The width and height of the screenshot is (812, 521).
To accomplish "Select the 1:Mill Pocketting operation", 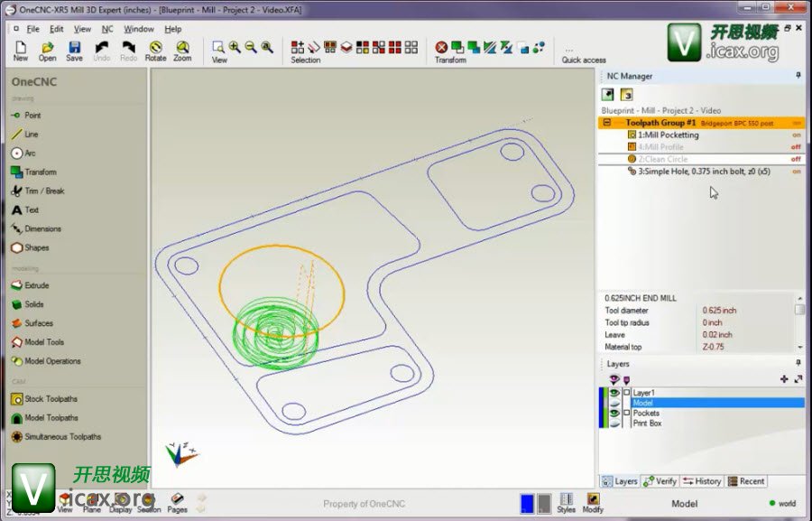I will [668, 135].
